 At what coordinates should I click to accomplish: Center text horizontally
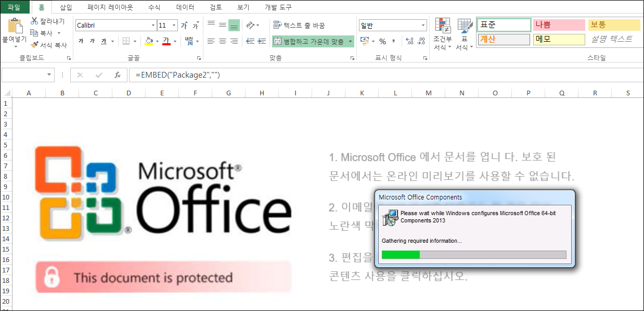(x=223, y=41)
